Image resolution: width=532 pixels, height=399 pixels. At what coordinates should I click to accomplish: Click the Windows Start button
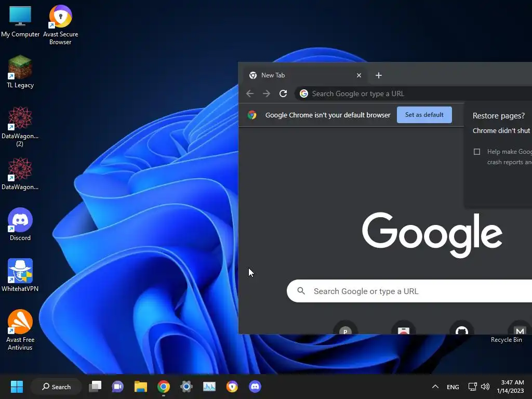[17, 387]
